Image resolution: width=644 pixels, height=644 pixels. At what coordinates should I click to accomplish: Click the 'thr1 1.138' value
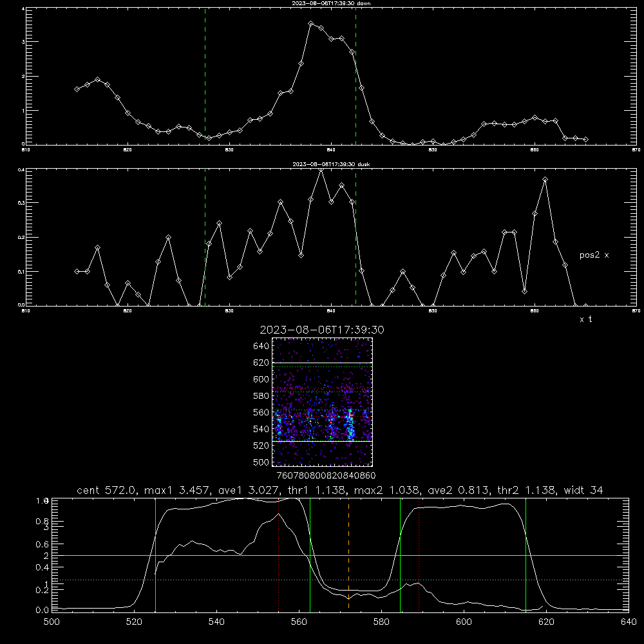coord(318,490)
